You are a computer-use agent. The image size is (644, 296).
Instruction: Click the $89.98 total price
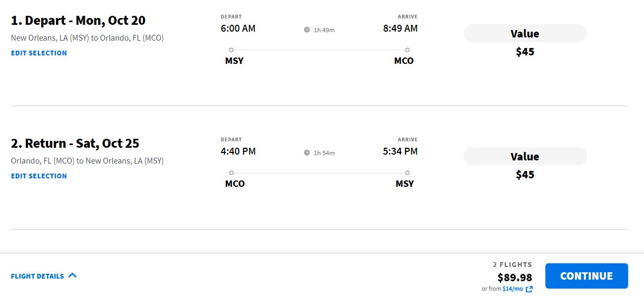coord(515,278)
